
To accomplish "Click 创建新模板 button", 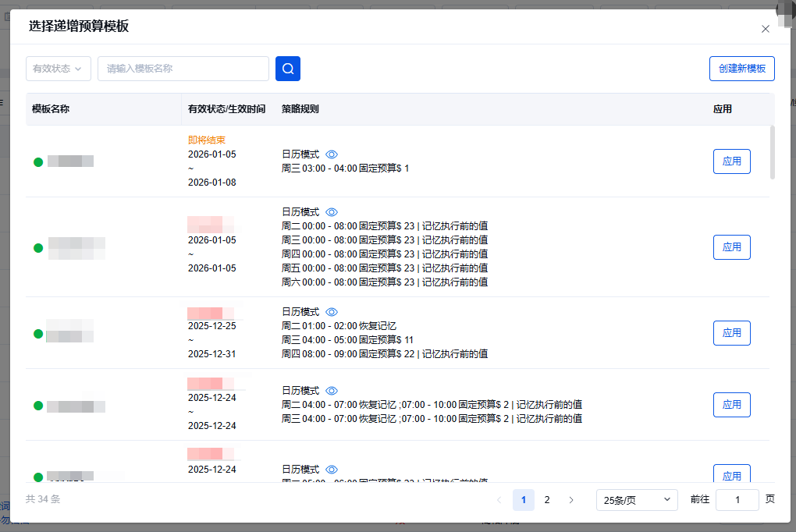I will tap(741, 69).
